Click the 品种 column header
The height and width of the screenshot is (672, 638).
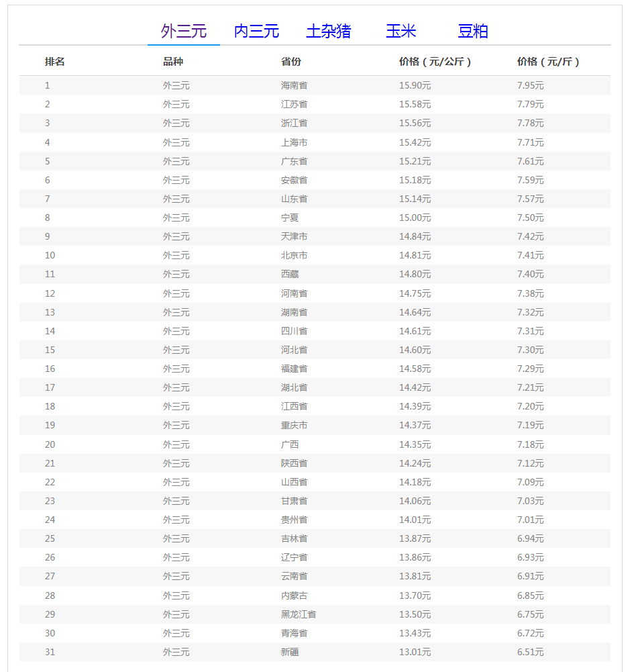173,62
